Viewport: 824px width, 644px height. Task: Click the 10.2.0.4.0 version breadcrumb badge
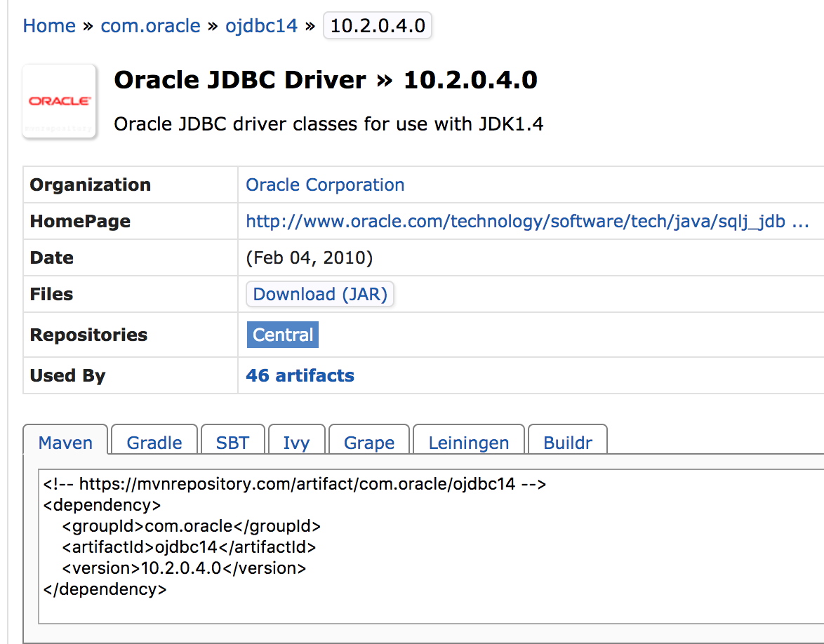(378, 26)
